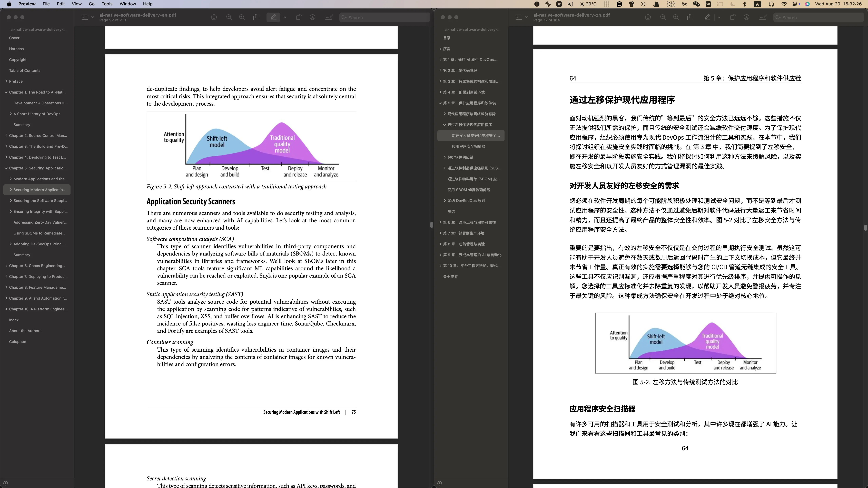Click the English document vertical scrollbar

click(431, 225)
